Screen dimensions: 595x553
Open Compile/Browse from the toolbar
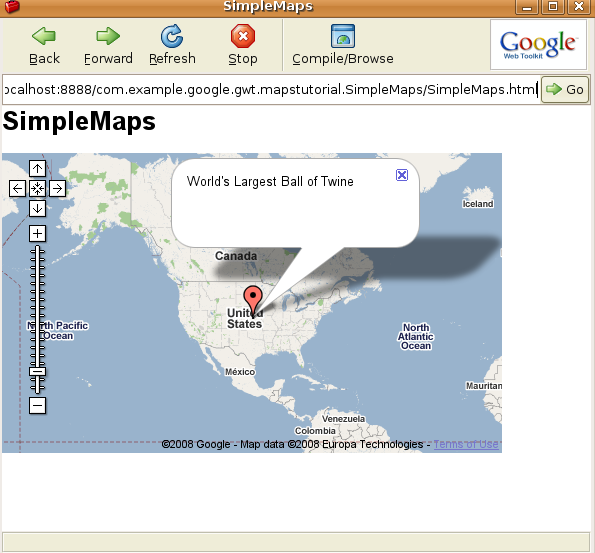click(343, 46)
